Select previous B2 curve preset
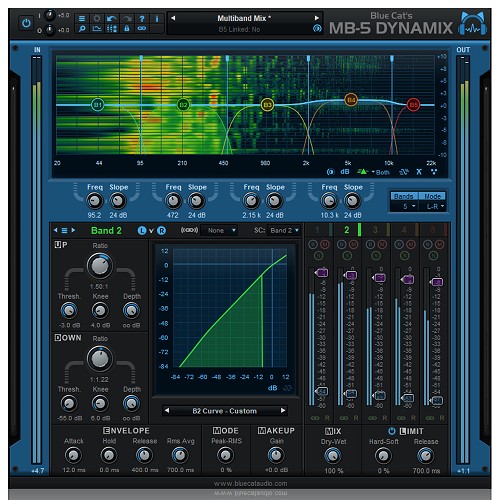Viewport: 500px width, 500px height. pyautogui.click(x=167, y=410)
